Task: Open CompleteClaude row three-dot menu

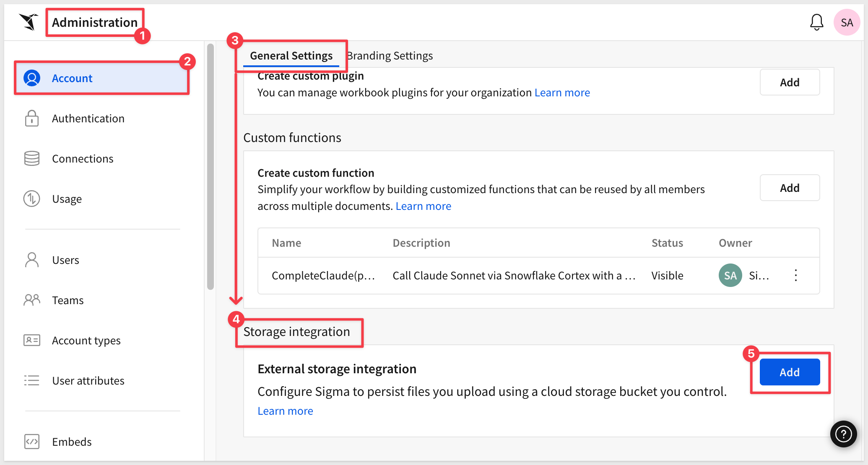Action: [x=795, y=275]
